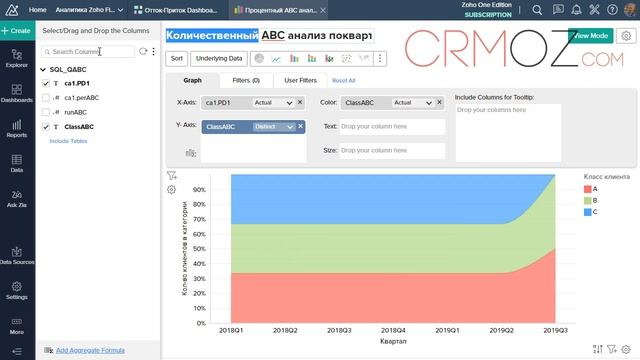Remove ca1.PD1 from X-Axis
The width and height of the screenshot is (640, 360).
click(x=300, y=102)
